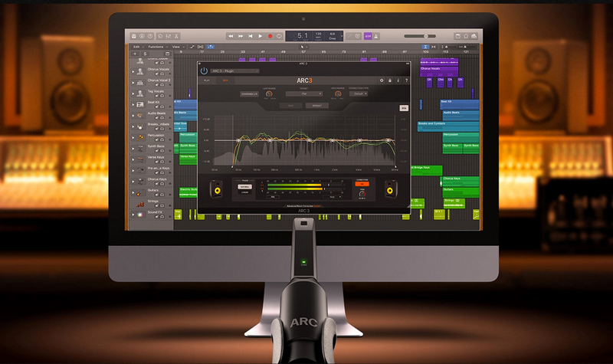Click the Fast Forward transport button
This screenshot has height=364, width=613.
[241, 36]
